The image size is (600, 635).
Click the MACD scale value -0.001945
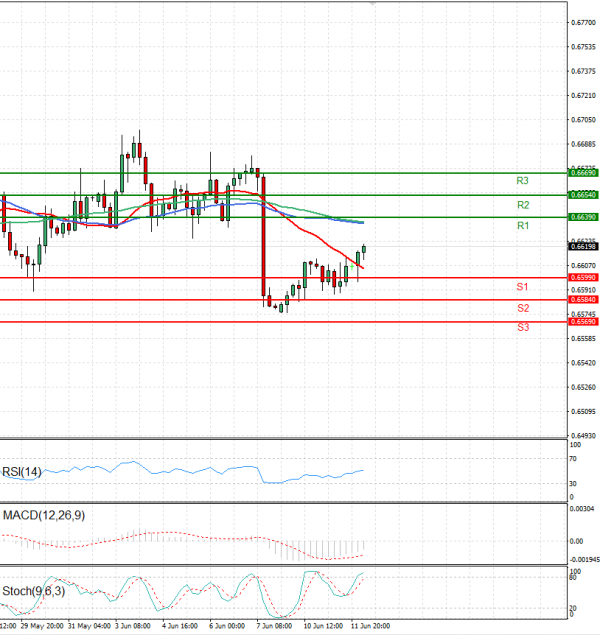click(x=585, y=560)
